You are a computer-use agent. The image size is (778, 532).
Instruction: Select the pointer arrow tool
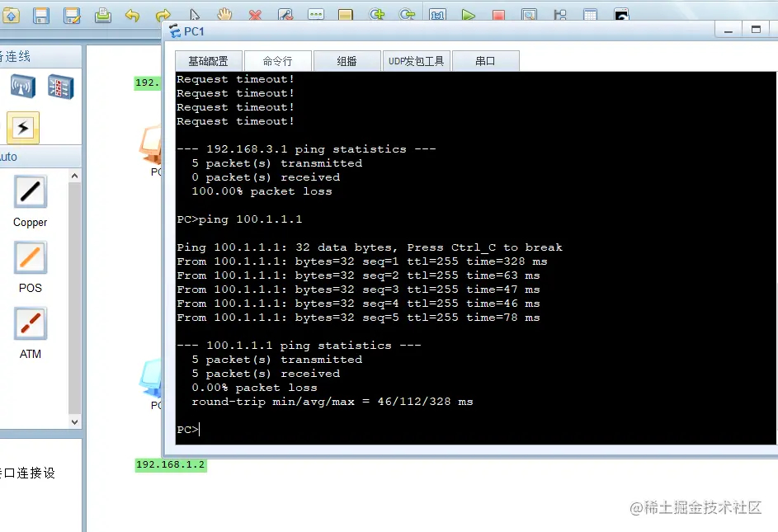pos(195,15)
